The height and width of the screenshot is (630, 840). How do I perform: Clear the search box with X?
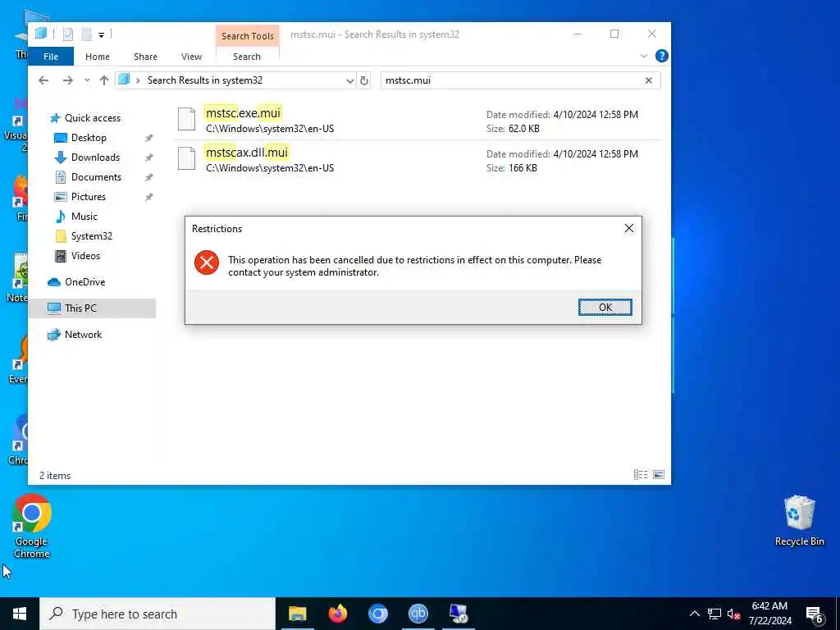pos(649,80)
